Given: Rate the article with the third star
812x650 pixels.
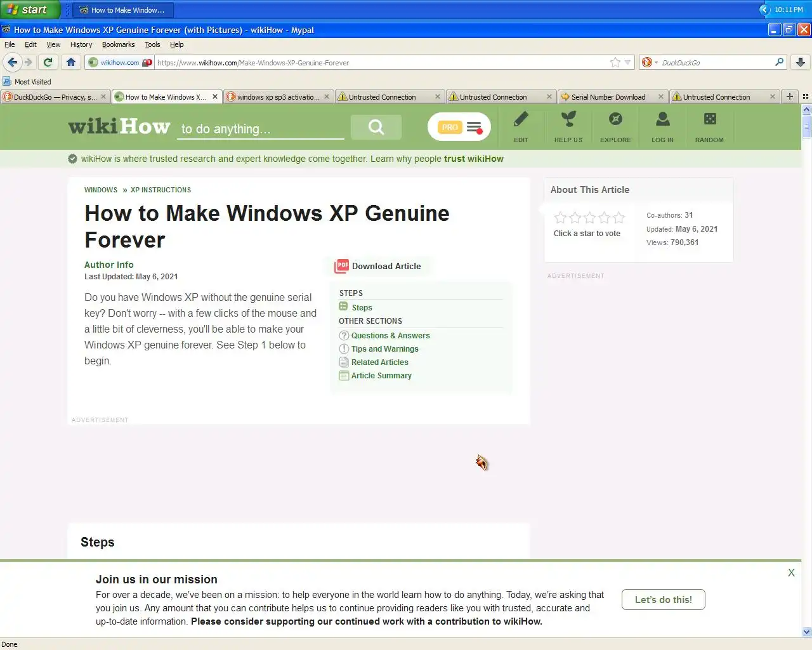Looking at the screenshot, I should click(x=589, y=218).
